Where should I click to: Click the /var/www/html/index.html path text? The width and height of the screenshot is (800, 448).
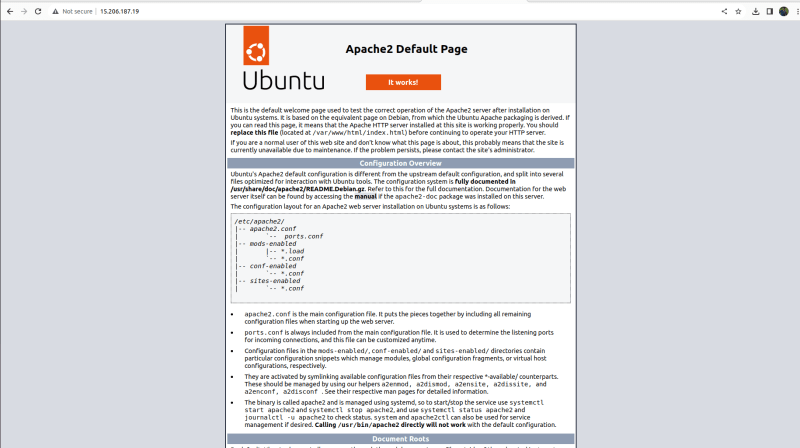(x=359, y=133)
